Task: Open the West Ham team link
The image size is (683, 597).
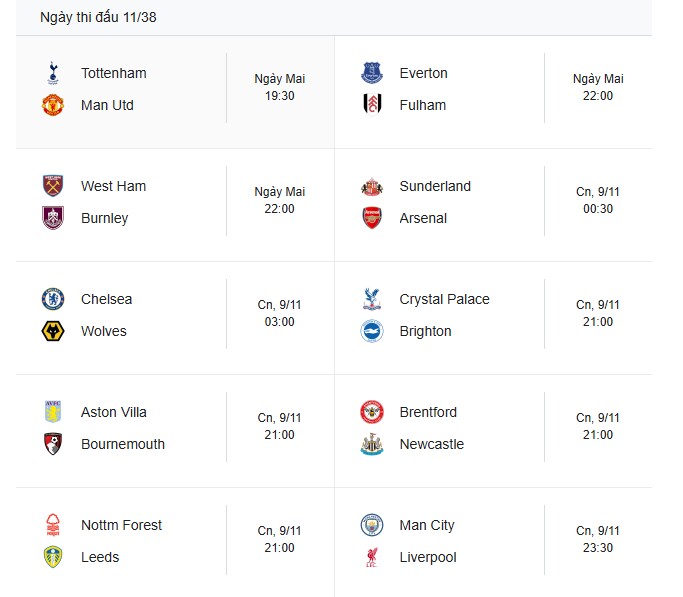Action: pyautogui.click(x=113, y=186)
